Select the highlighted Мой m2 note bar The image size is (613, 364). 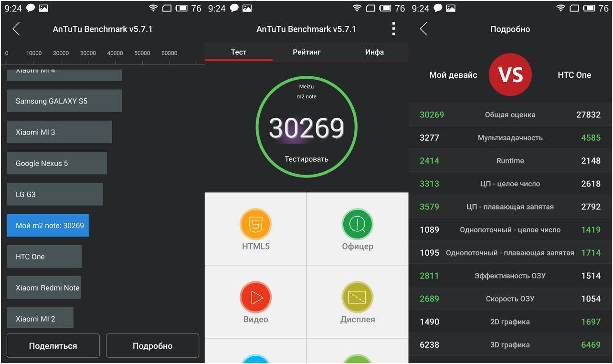(x=48, y=225)
